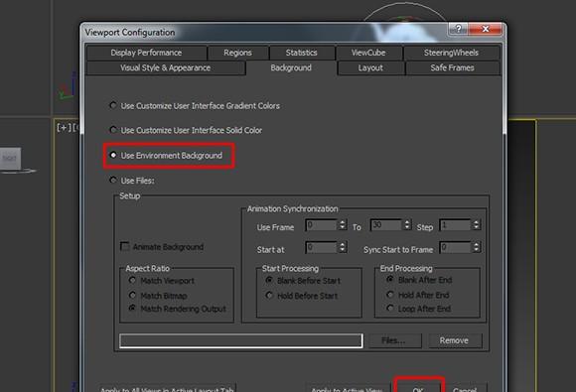This screenshot has height=392, width=576.
Task: Click Apply to All Views in Active Layout Tab
Action: coord(167,388)
